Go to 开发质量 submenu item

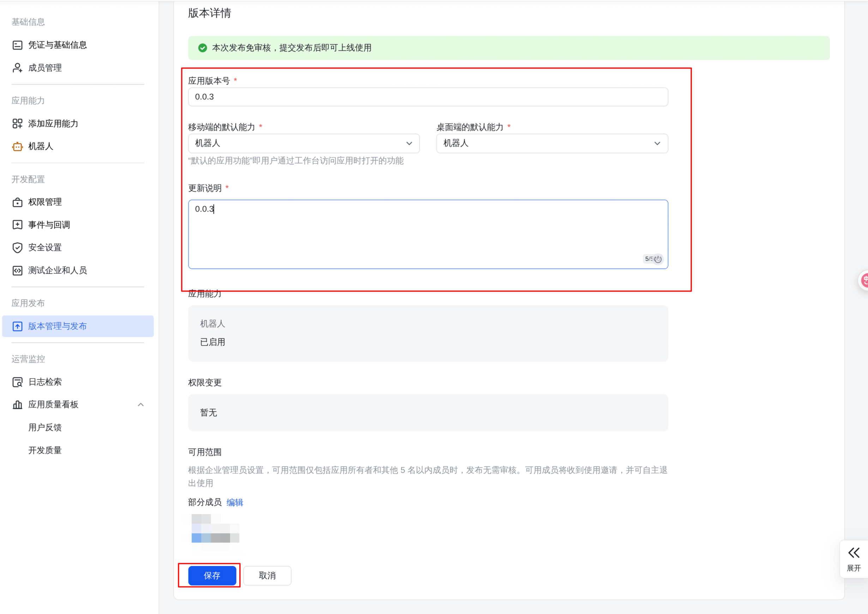(x=45, y=450)
